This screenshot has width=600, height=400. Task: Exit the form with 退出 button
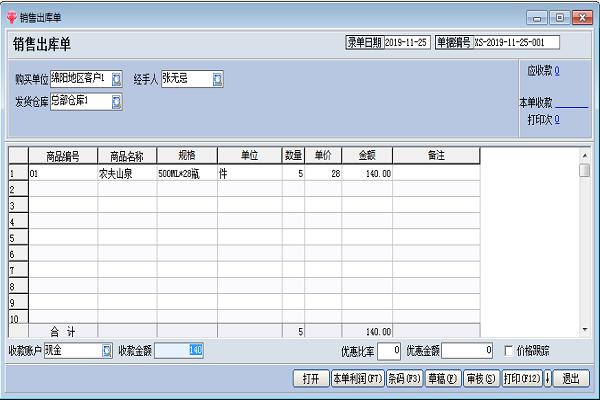571,379
